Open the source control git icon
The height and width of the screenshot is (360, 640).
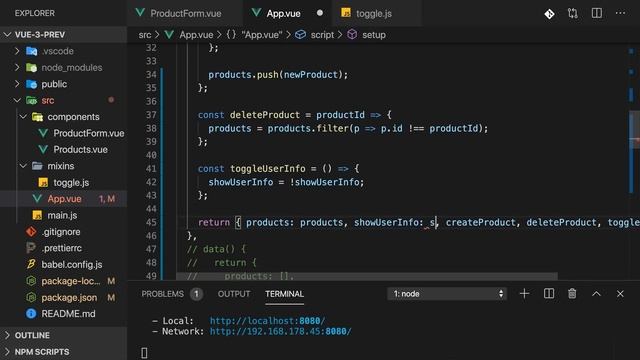click(x=549, y=13)
